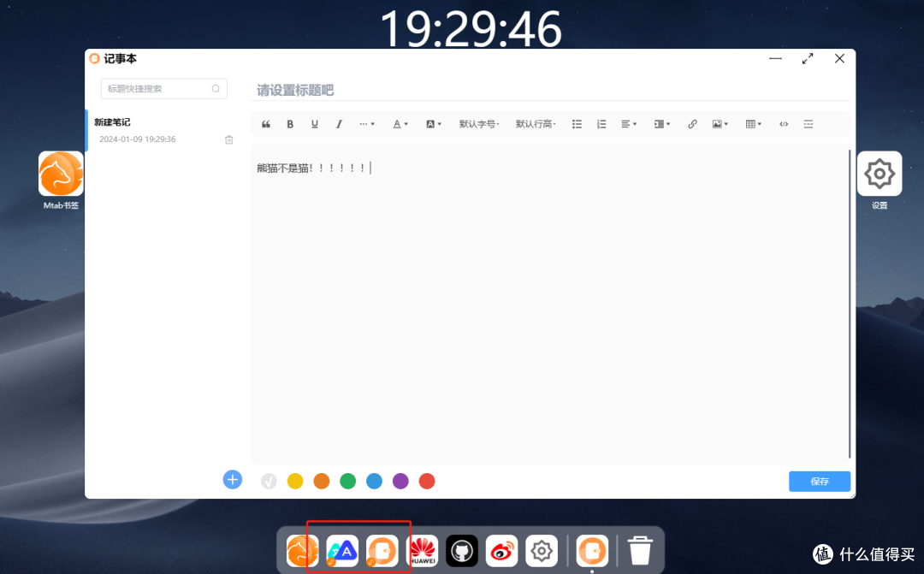Insert a hyperlink via the link icon
This screenshot has height=574, width=924.
click(692, 124)
